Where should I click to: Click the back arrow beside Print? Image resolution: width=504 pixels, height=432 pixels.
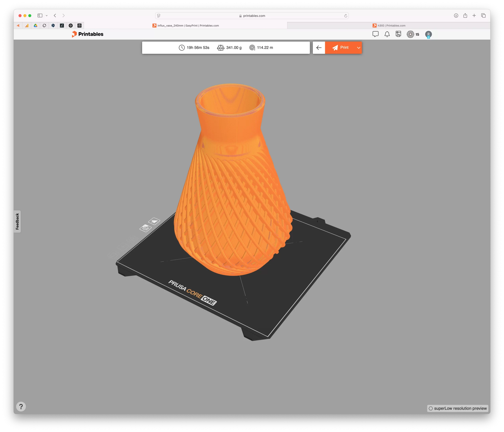click(319, 48)
